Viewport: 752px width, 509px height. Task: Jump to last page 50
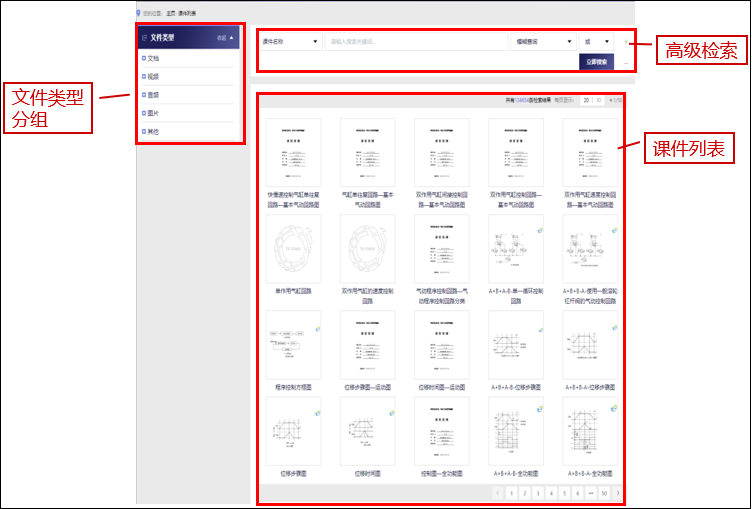click(x=604, y=493)
